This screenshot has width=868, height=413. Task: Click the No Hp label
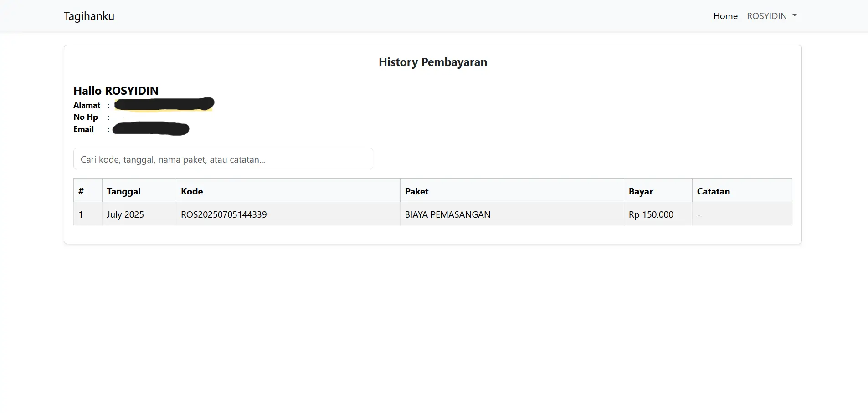click(x=86, y=117)
